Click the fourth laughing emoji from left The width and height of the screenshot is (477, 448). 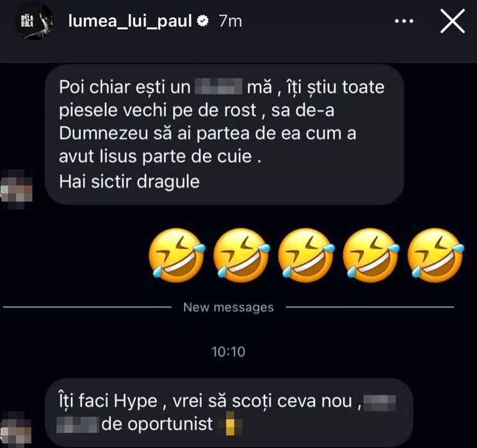(371, 255)
